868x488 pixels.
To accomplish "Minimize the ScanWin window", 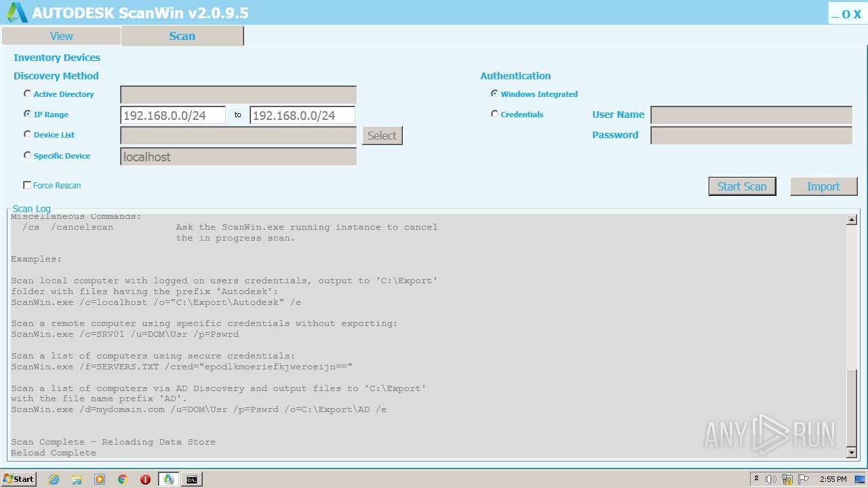I will (835, 14).
